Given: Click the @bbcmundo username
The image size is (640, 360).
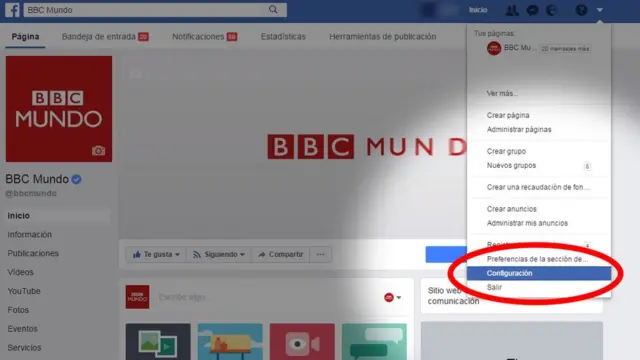Looking at the screenshot, I should pyautogui.click(x=31, y=193).
